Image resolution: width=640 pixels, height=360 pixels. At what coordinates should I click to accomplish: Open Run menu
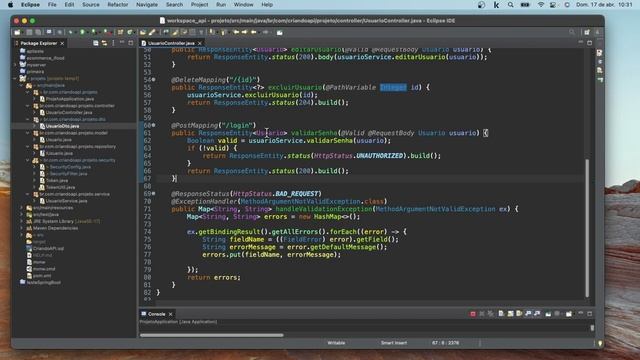(221, 4)
